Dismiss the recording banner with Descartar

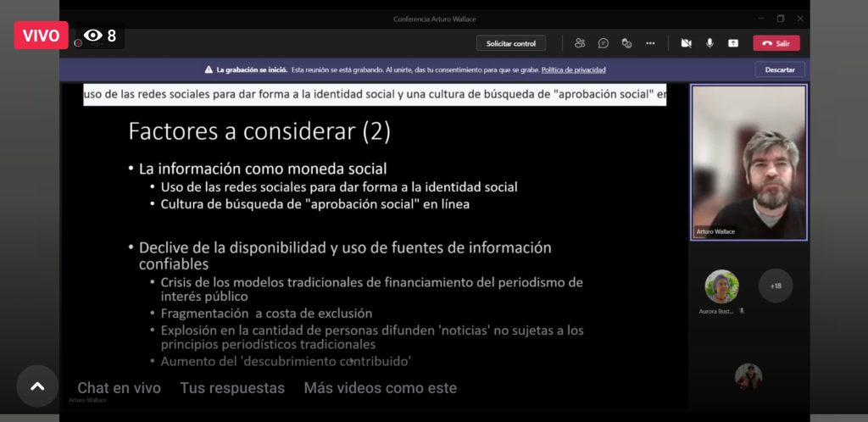(779, 69)
